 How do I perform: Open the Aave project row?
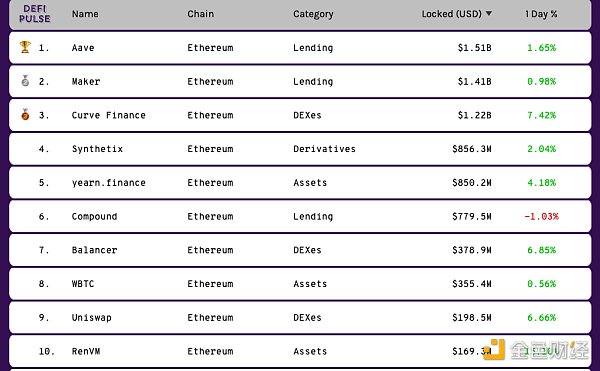pos(300,48)
